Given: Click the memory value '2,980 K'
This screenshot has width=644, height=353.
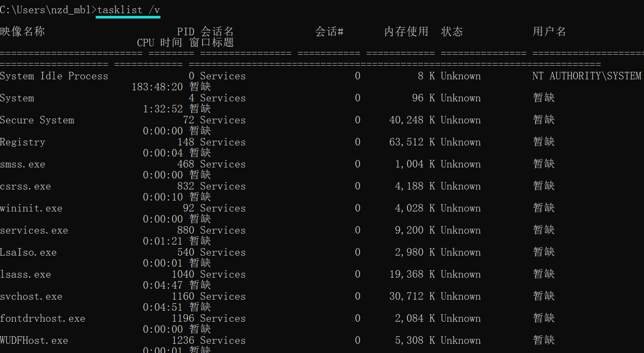Looking at the screenshot, I should (x=415, y=252).
